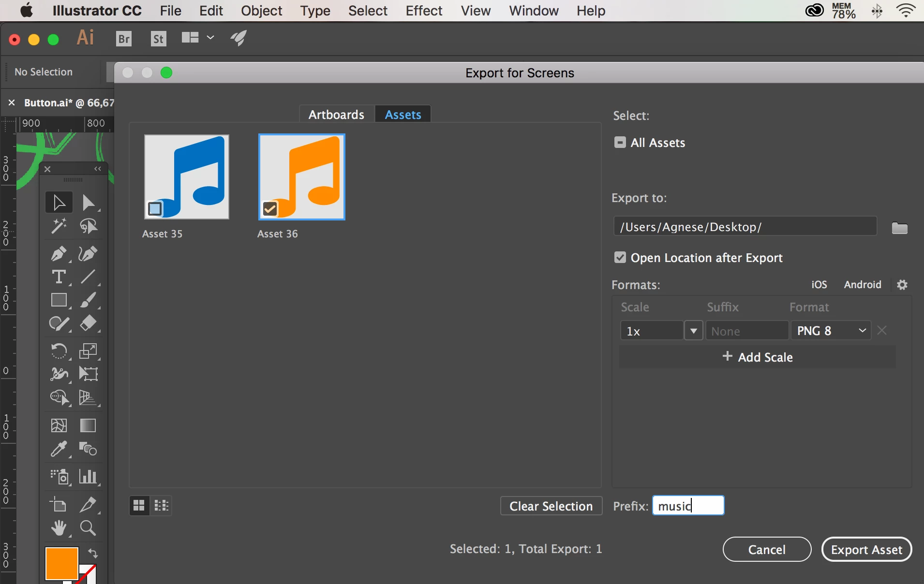Select the Rotate tool
924x584 pixels.
[59, 350]
